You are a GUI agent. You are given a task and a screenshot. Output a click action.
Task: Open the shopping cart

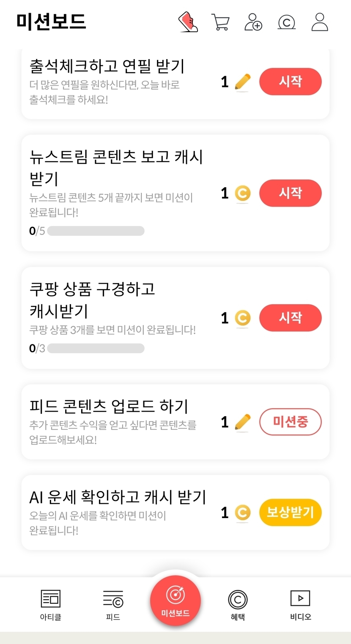[220, 22]
